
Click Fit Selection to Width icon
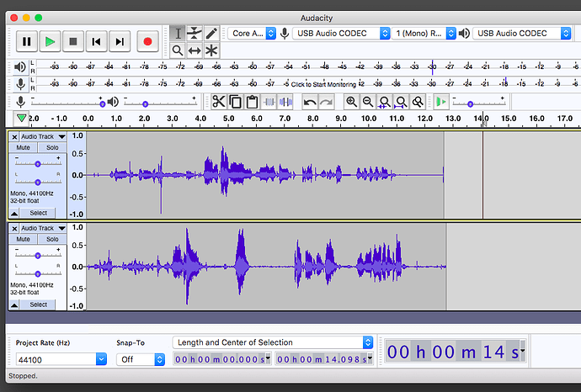[x=385, y=102]
